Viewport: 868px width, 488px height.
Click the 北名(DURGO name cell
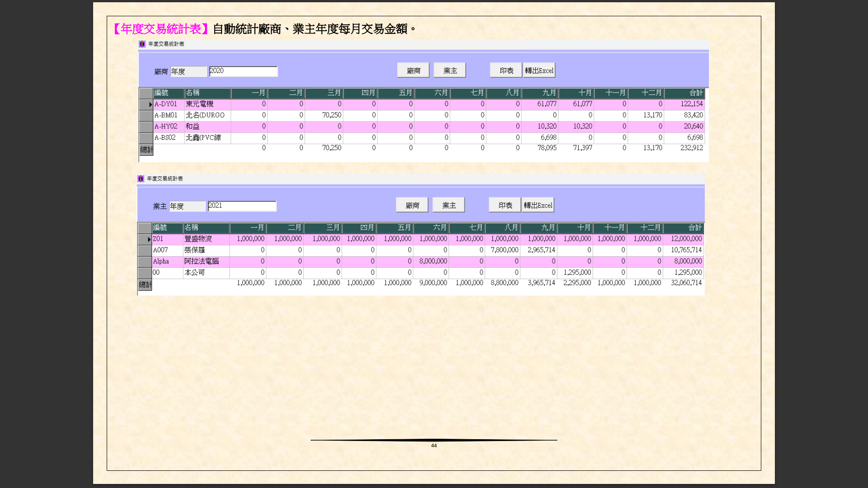pos(208,116)
